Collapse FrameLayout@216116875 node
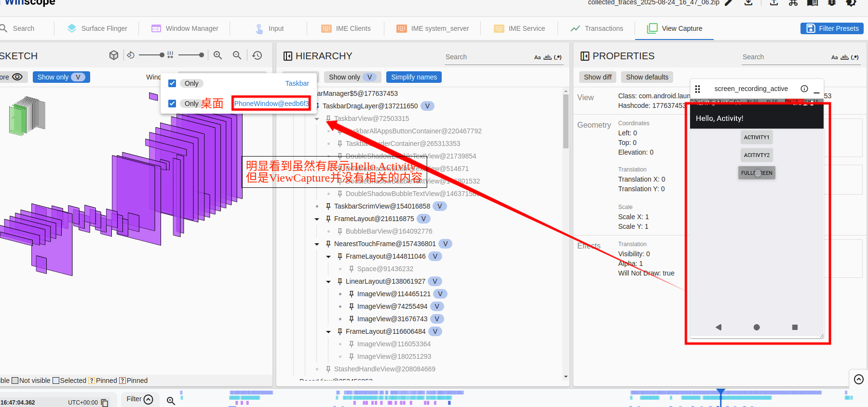The width and height of the screenshot is (868, 407). (x=317, y=219)
